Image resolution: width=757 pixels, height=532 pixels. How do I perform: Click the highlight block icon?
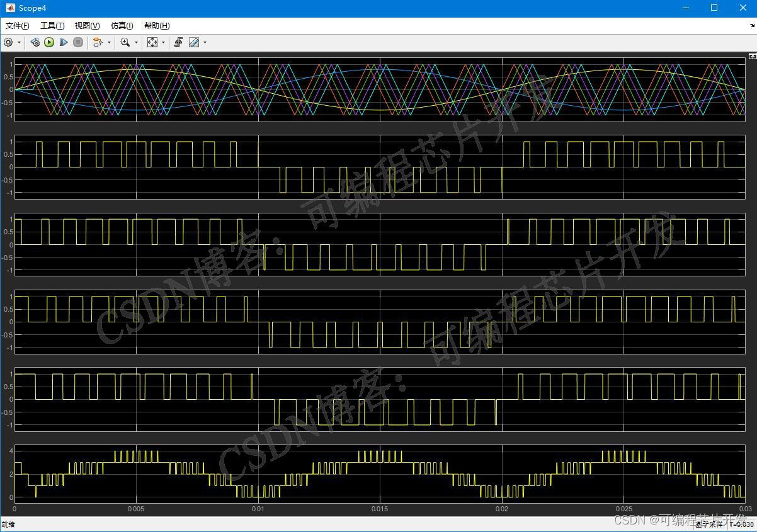point(98,42)
